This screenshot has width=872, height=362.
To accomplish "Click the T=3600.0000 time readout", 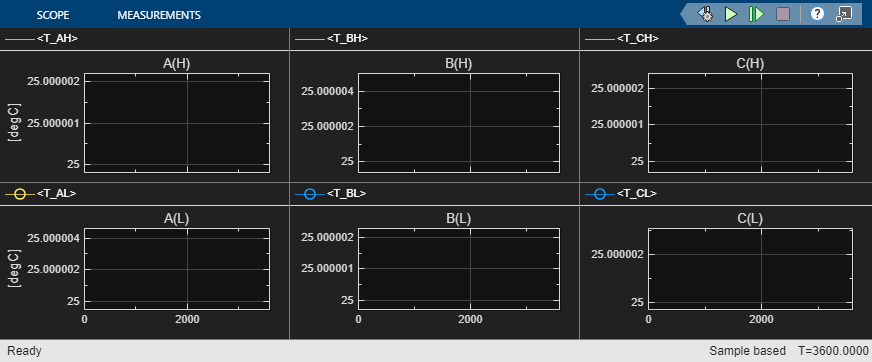I will (833, 351).
